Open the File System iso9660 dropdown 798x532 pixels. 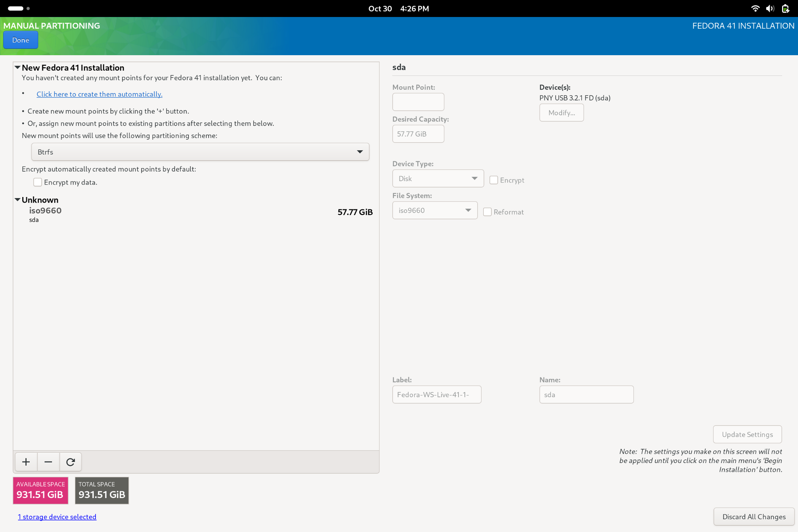[435, 210]
